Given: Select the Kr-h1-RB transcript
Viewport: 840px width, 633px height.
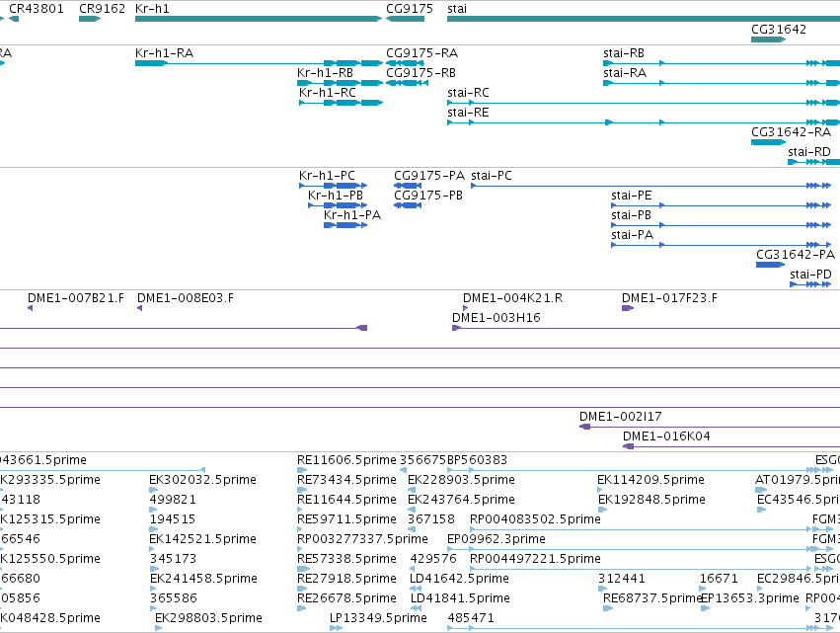Looking at the screenshot, I should point(340,83).
